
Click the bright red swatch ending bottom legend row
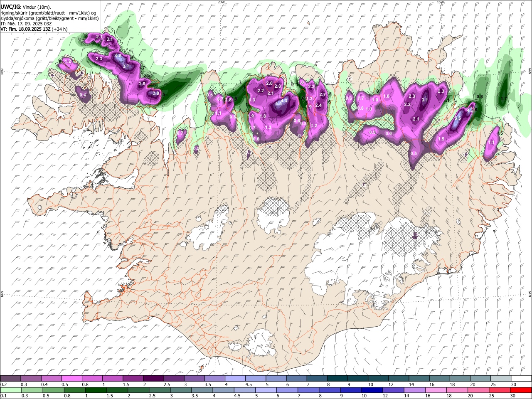(521, 390)
